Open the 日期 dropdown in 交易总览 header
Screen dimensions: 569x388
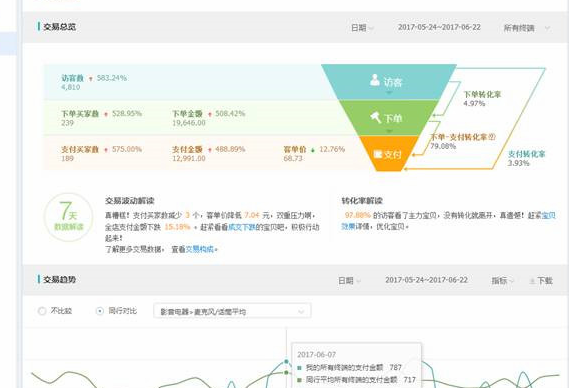pos(362,28)
